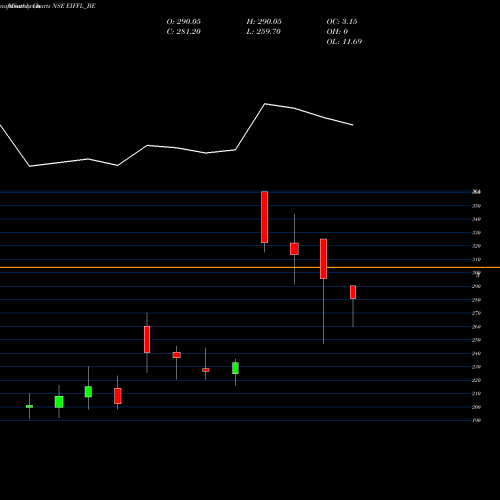Click the 310 price axis label
Viewport: 500px width, 500px height.
pos(476,259)
